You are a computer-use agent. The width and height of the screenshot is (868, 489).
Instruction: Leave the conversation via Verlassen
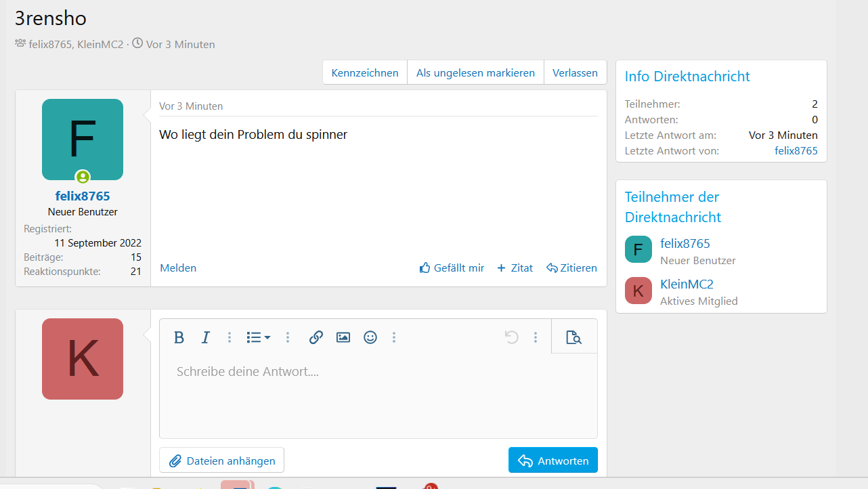(x=575, y=73)
